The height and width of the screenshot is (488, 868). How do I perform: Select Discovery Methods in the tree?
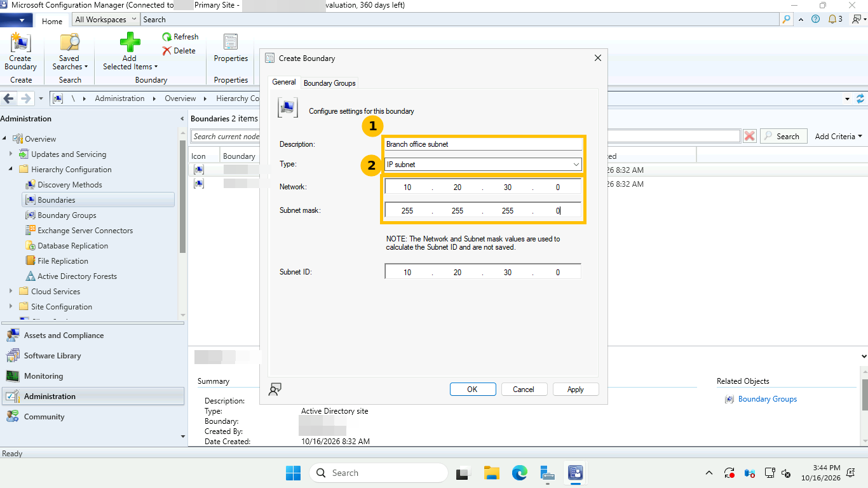pos(70,185)
